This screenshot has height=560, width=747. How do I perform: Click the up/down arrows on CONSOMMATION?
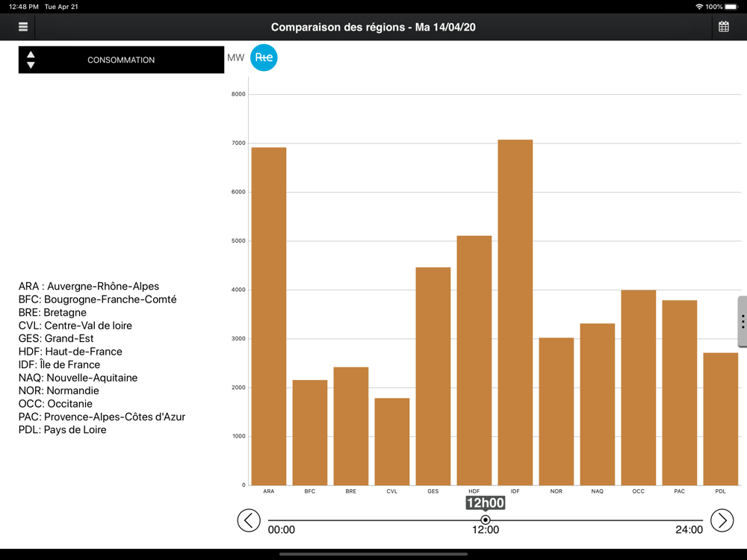click(x=31, y=60)
